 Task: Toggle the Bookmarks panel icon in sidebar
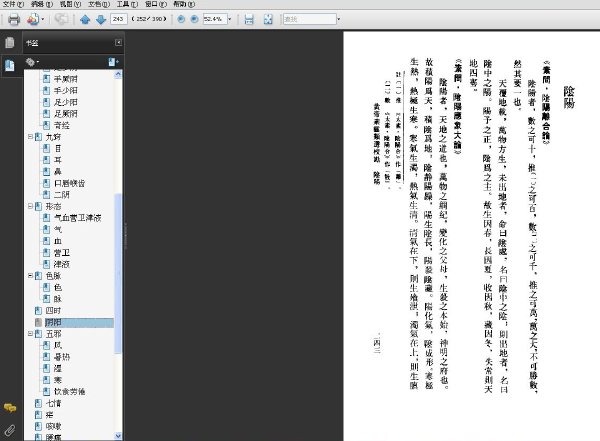10,65
